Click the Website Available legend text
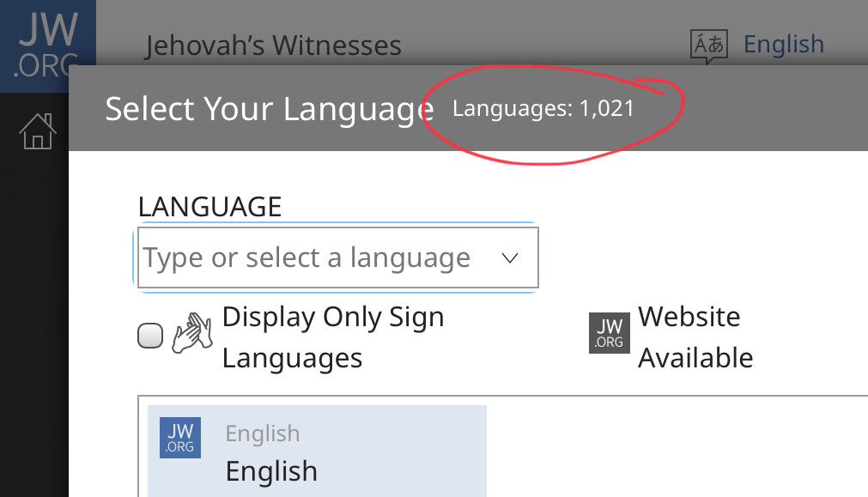 (695, 337)
